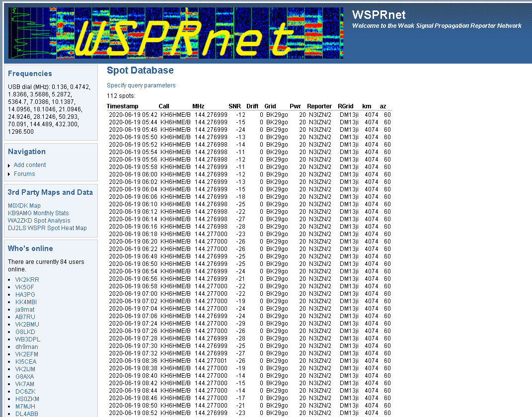Go to the Forums navigation link
This screenshot has height=417, width=532.
(x=24, y=174)
